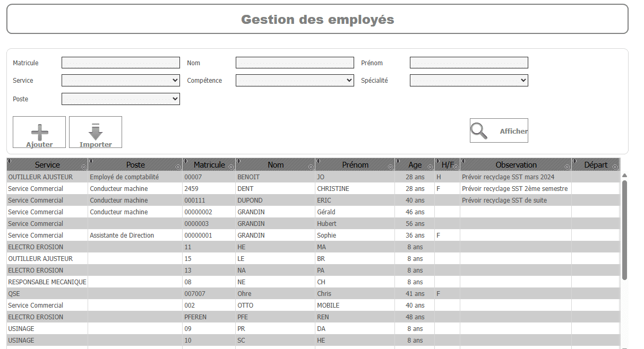Click the table scrollbar up arrow
The width and height of the screenshot is (644, 349).
(624, 176)
